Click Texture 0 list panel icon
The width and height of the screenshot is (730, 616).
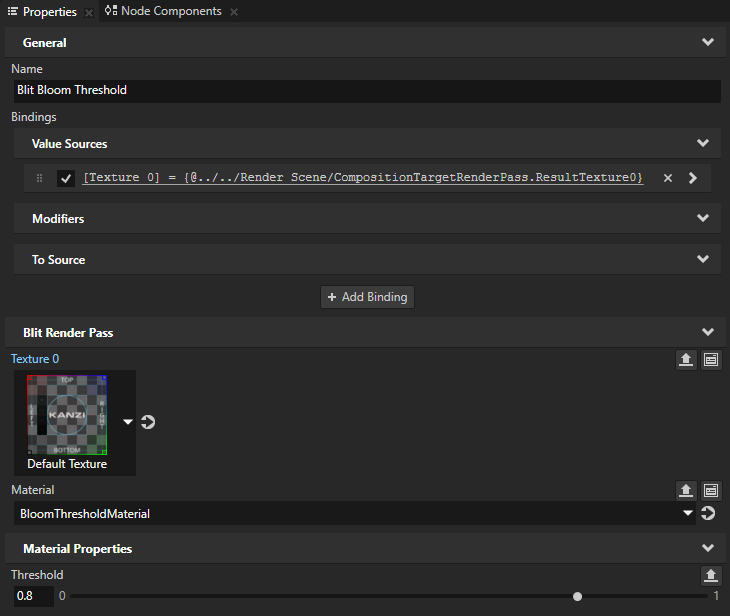(x=711, y=360)
